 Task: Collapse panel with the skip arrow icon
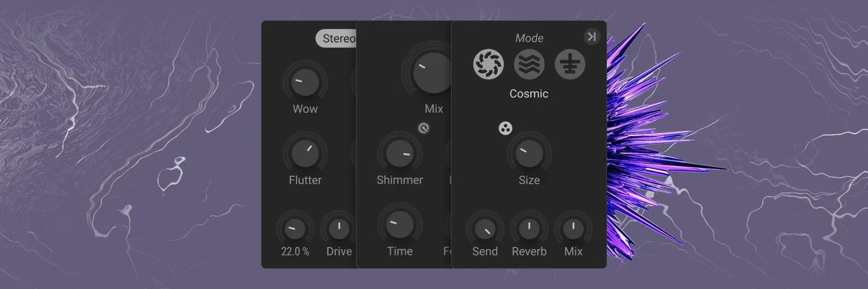[592, 37]
